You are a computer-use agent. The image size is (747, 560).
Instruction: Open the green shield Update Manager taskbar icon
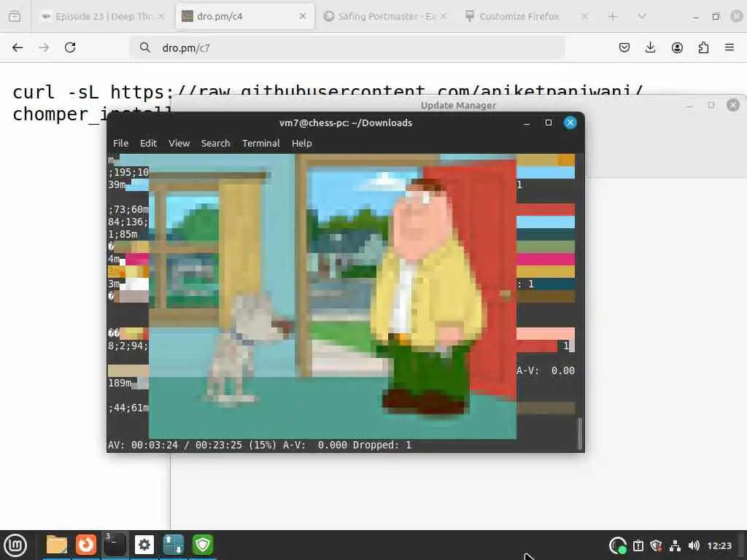click(203, 545)
